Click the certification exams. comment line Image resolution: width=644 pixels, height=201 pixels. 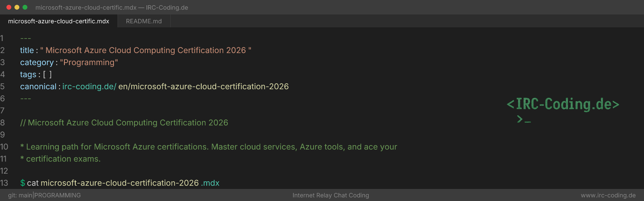coord(60,159)
